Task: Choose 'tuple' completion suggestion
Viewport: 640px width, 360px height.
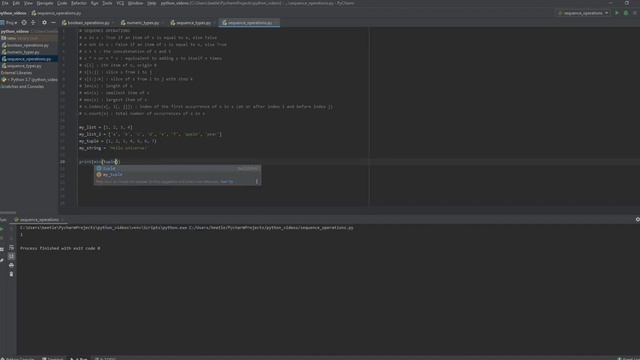Action: click(x=178, y=168)
